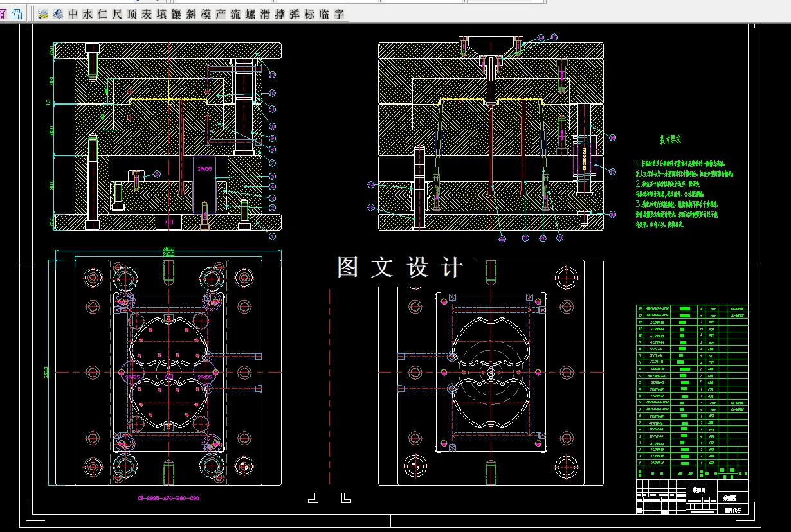Click part balloon number 13
Image resolution: width=791 pixels, height=532 pixels.
[x=273, y=76]
